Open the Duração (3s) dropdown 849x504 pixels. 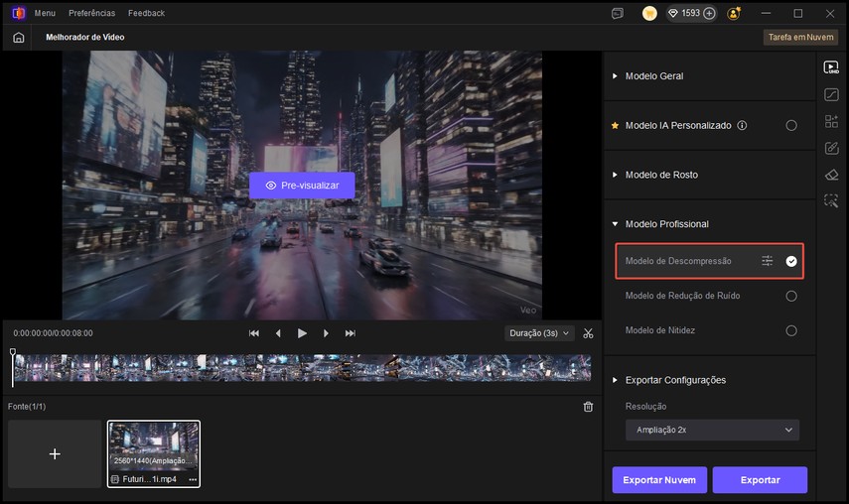click(539, 333)
